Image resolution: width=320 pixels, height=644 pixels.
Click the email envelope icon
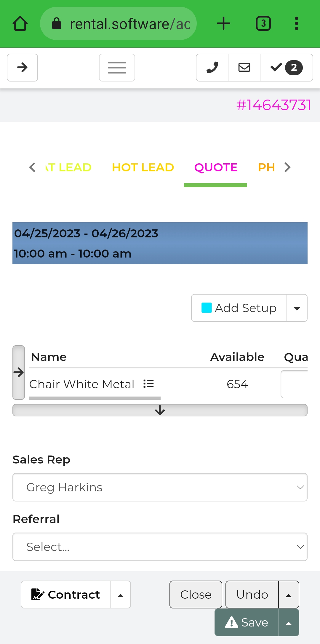coord(244,68)
